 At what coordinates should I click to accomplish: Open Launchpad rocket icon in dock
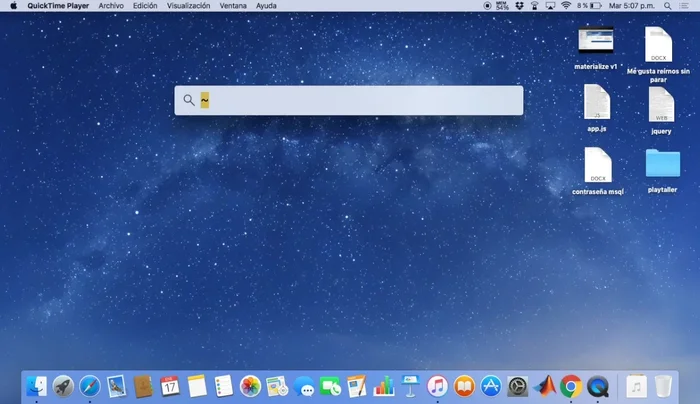[63, 385]
